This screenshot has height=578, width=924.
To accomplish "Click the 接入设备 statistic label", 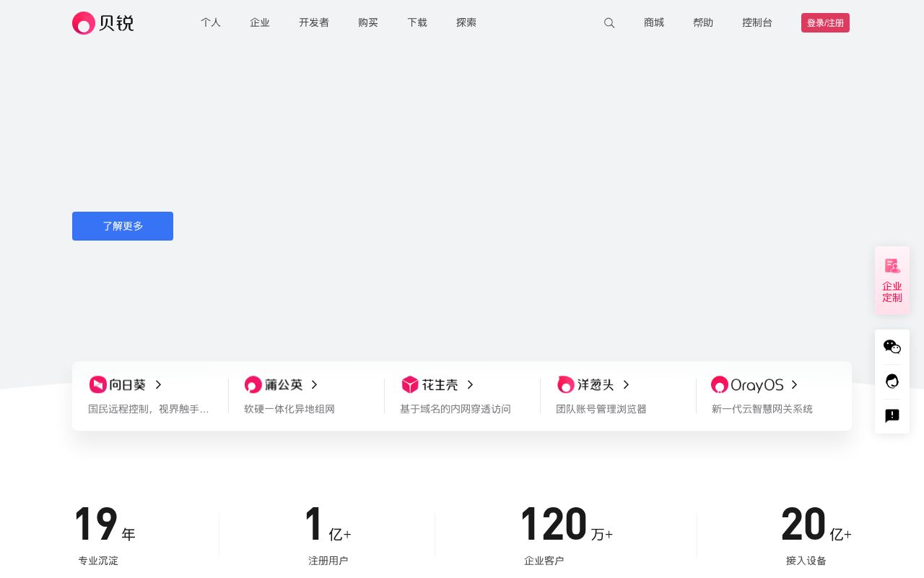I will [x=806, y=561].
